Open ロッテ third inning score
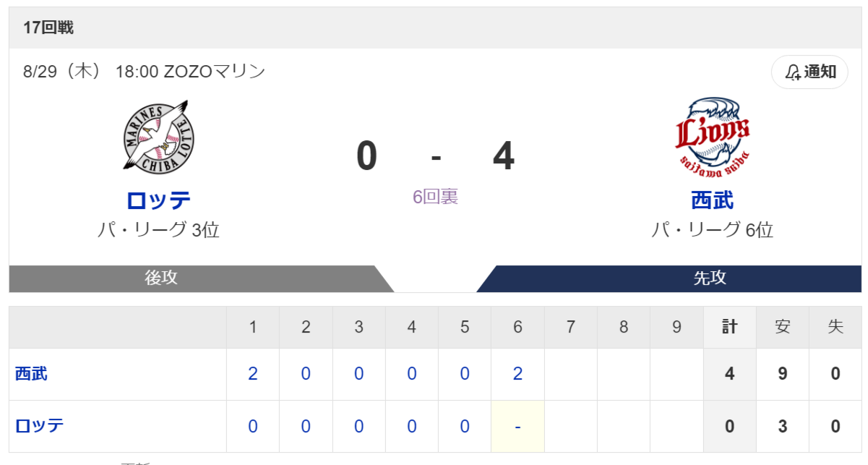The height and width of the screenshot is (465, 868). (358, 426)
